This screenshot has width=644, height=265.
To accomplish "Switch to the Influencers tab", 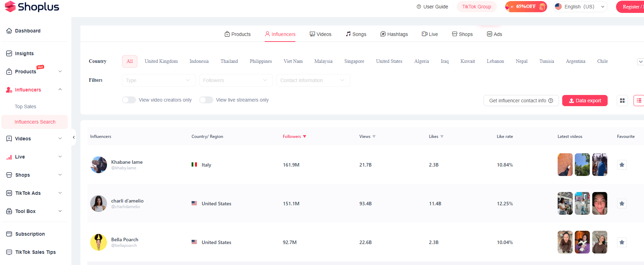I will (280, 34).
